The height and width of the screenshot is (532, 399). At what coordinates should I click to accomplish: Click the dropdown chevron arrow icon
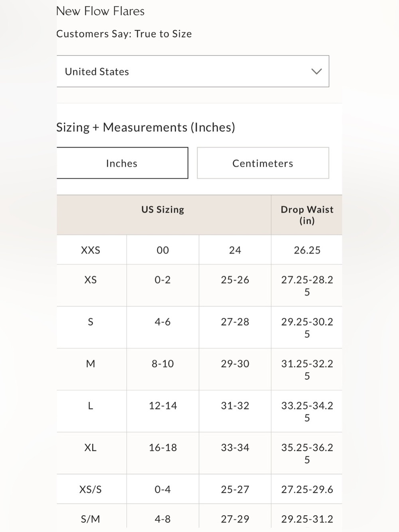[x=316, y=71]
